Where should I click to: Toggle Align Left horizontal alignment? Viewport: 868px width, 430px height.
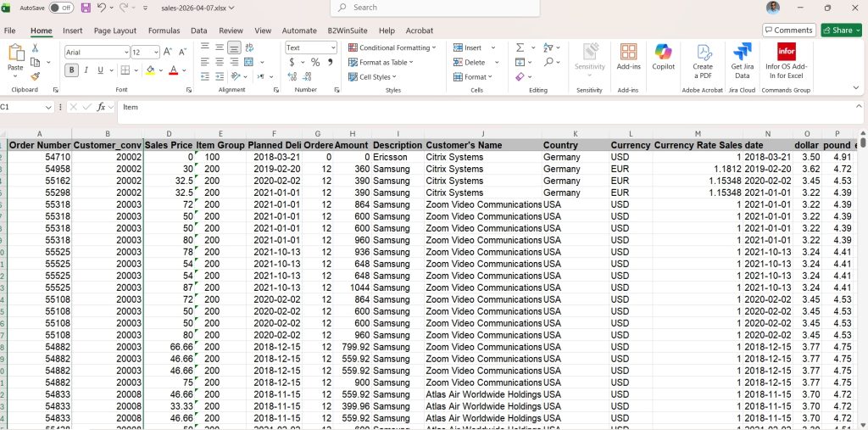[205, 62]
